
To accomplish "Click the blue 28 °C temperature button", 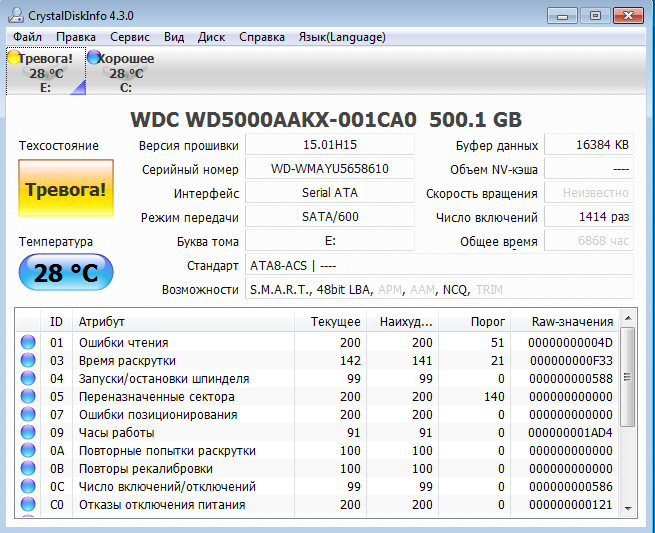I will pyautogui.click(x=66, y=272).
